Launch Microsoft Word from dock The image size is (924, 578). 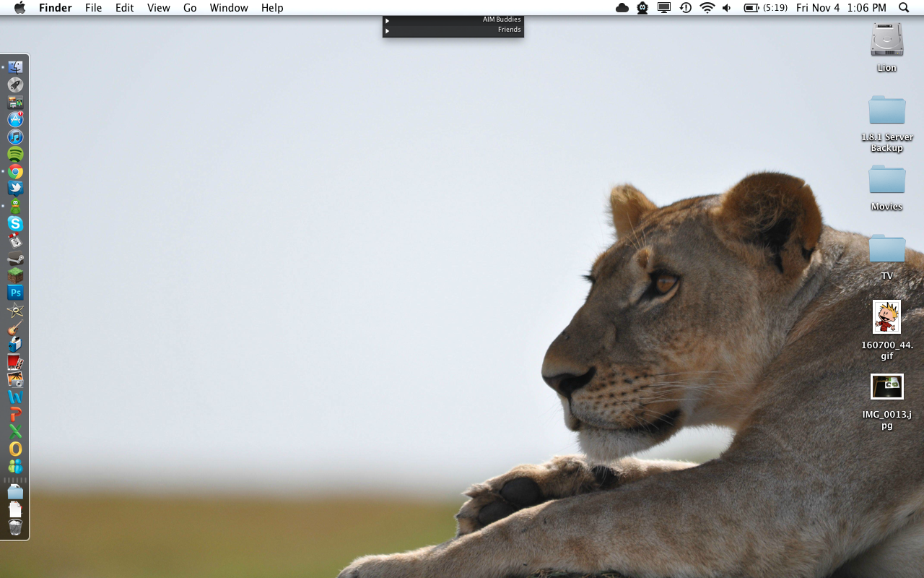tap(15, 397)
